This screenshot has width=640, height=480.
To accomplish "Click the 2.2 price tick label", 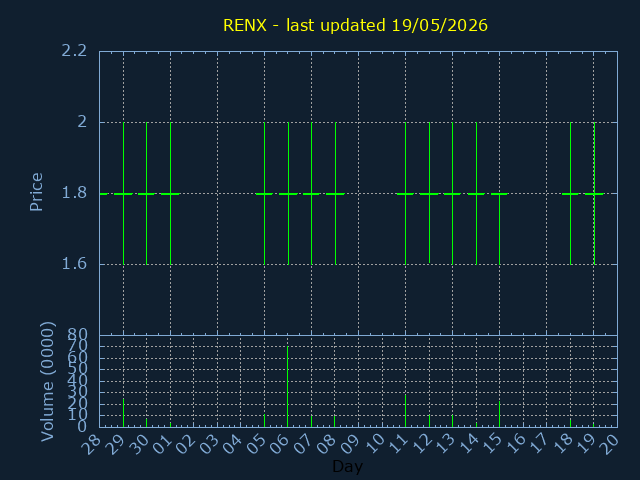I will point(74,51).
